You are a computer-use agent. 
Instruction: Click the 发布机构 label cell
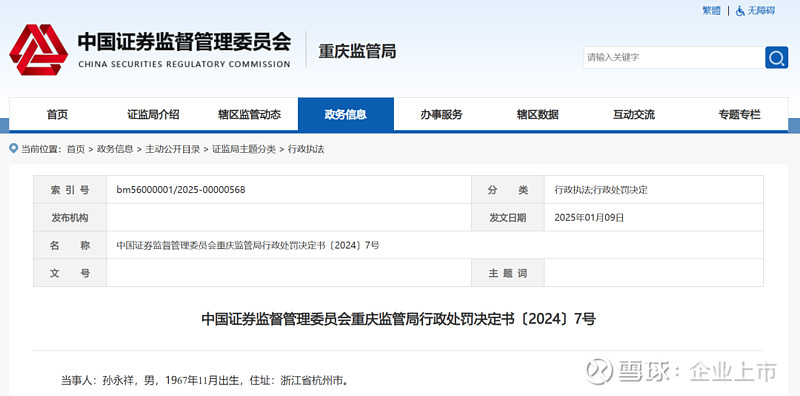coord(70,217)
